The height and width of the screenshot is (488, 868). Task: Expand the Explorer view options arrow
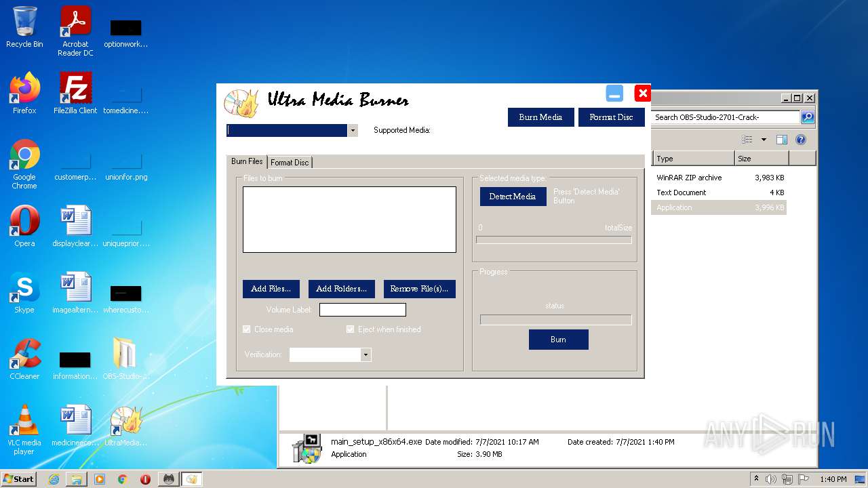pyautogui.click(x=764, y=140)
